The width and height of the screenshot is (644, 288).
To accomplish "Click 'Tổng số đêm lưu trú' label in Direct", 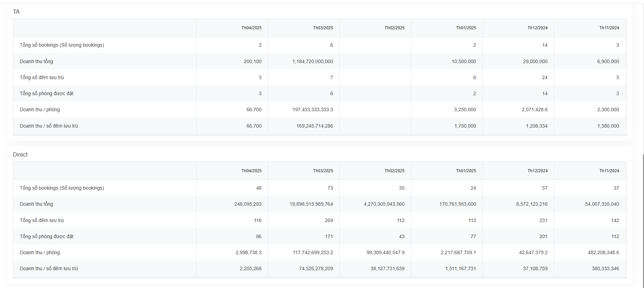I will pyautogui.click(x=42, y=220).
